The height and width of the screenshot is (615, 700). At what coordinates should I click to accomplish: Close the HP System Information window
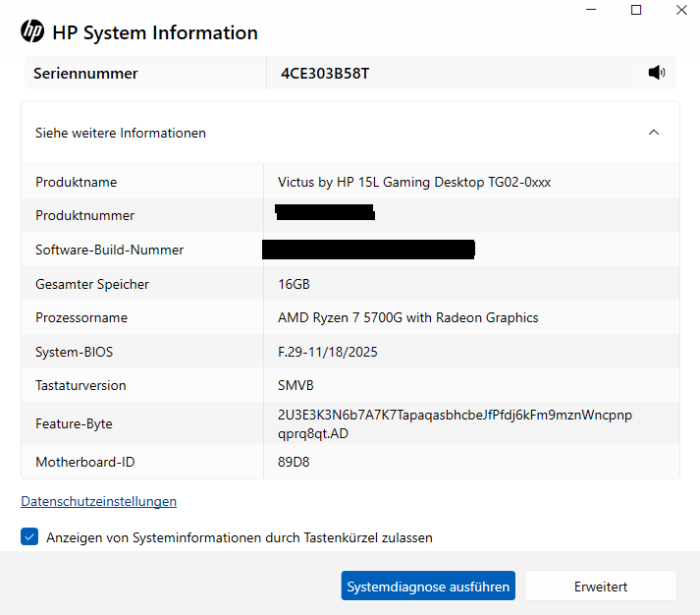click(x=681, y=10)
